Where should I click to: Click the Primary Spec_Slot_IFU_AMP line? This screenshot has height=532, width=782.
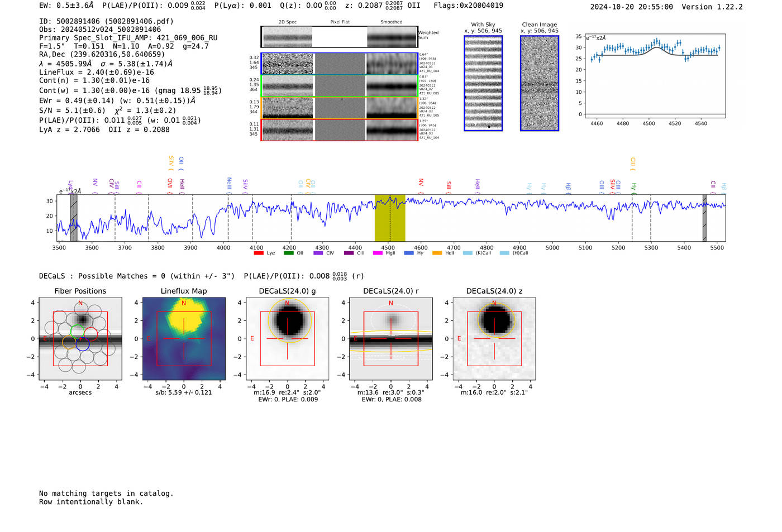pyautogui.click(x=128, y=38)
